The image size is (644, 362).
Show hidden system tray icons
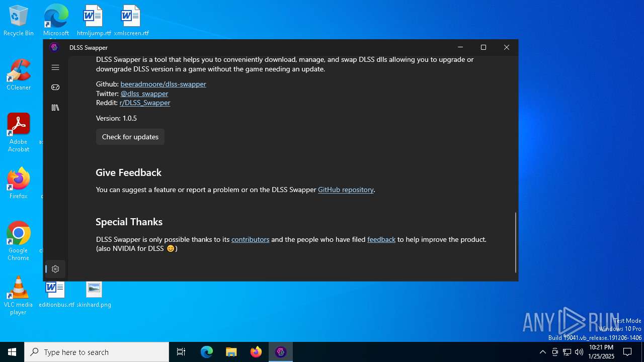click(x=542, y=352)
